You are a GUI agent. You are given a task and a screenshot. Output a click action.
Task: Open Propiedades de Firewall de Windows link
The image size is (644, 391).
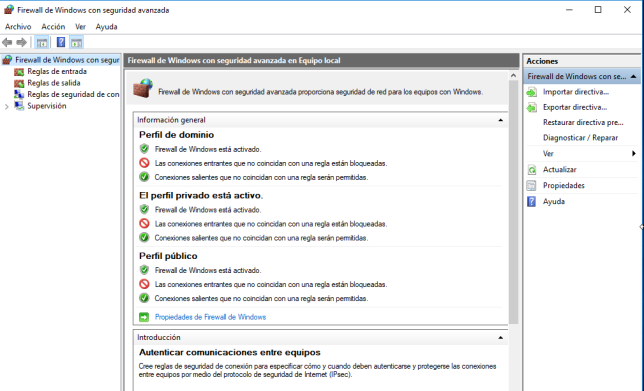[210, 317]
